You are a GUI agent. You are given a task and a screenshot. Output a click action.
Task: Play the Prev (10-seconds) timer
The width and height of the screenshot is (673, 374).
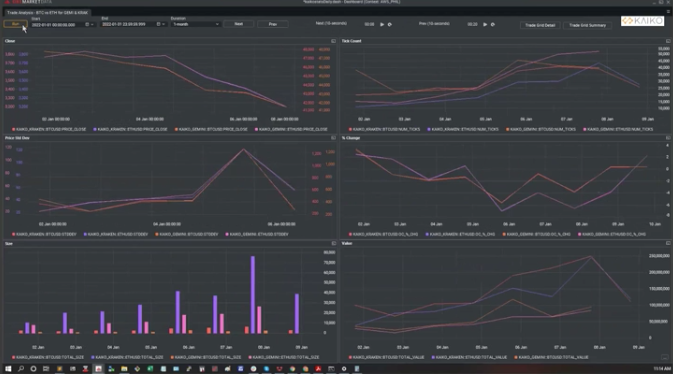[x=485, y=24]
